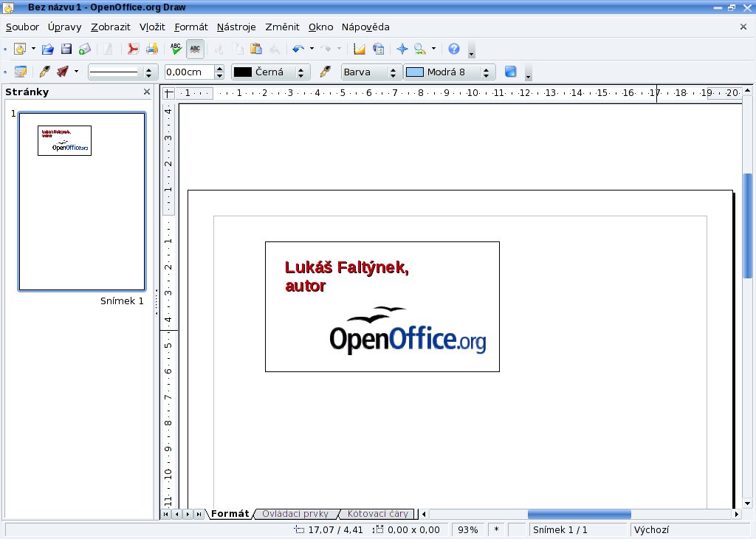The image size is (756, 539).
Task: Open the Line Style dropdown list
Action: coord(123,72)
